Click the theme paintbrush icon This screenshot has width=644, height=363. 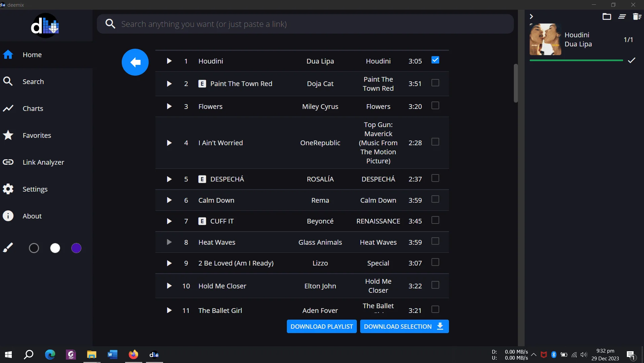[8, 248]
